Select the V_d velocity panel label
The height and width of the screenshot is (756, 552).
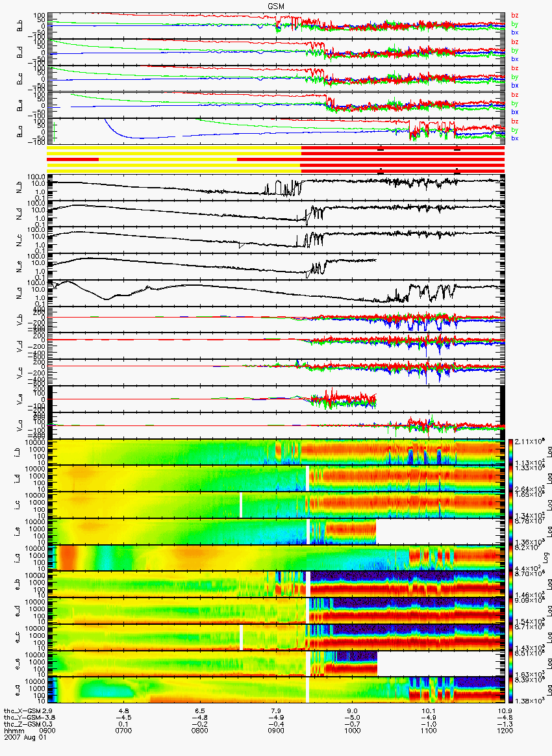[19, 346]
